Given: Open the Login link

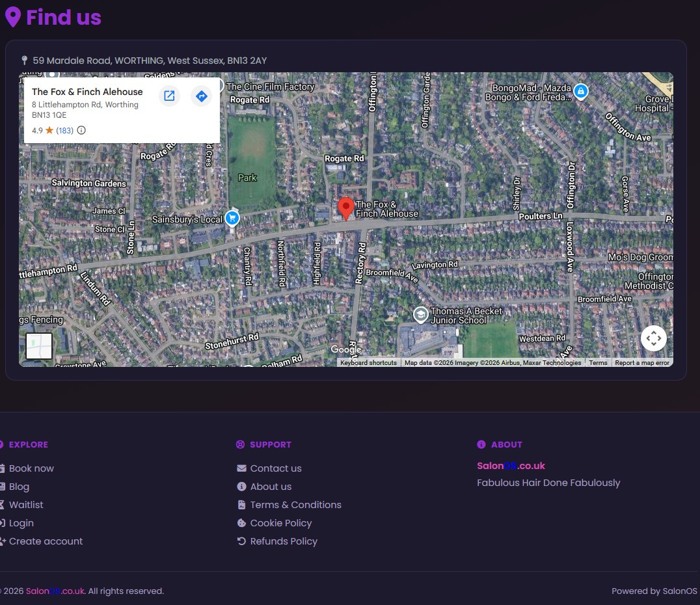Looking at the screenshot, I should point(21,523).
